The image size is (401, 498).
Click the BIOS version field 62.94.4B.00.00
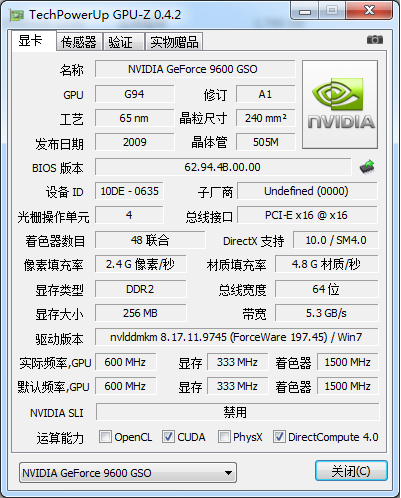[223, 167]
